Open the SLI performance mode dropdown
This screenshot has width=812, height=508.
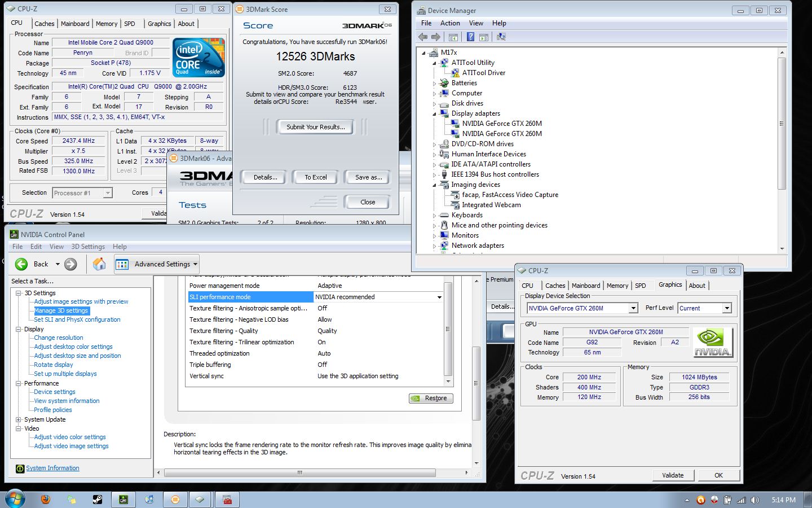(439, 297)
